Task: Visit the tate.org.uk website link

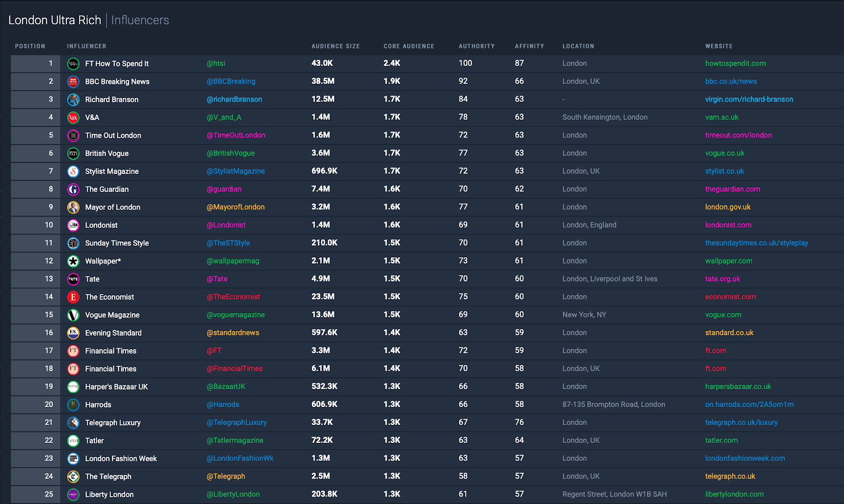Action: [x=723, y=278]
